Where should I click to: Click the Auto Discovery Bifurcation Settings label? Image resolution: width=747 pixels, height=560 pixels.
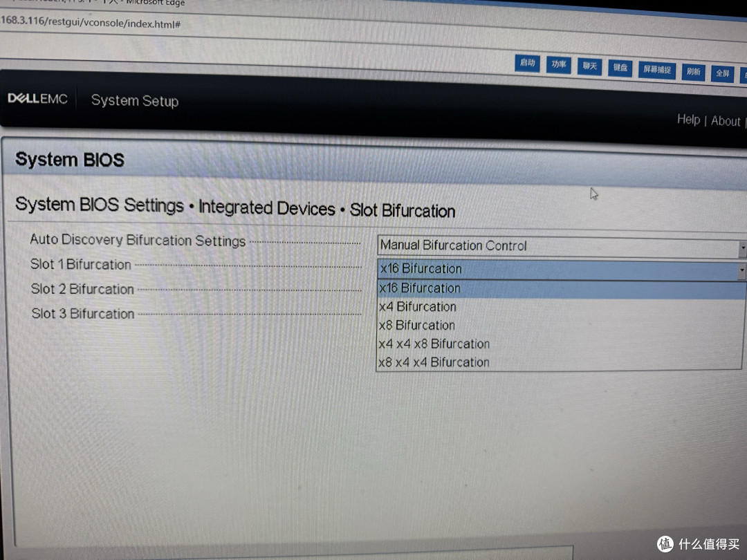pos(138,240)
